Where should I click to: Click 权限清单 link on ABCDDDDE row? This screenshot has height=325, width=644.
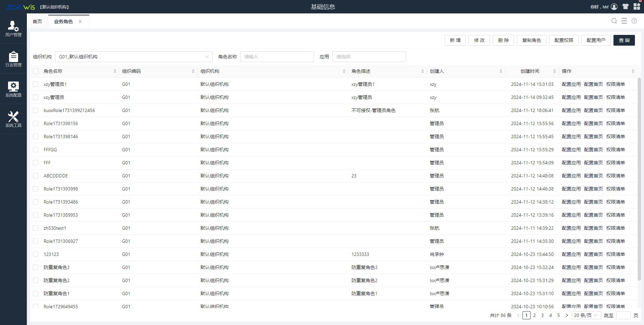click(616, 175)
